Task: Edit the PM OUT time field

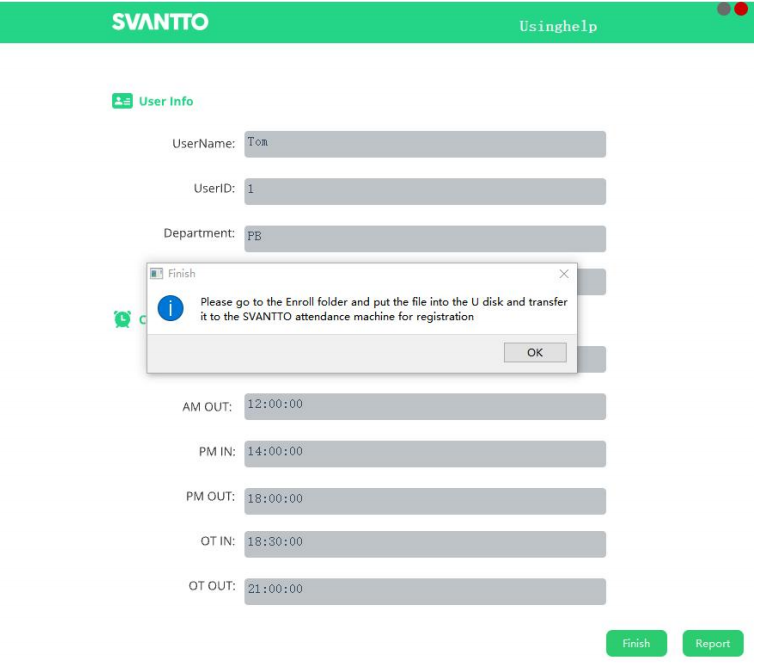Action: 425,501
